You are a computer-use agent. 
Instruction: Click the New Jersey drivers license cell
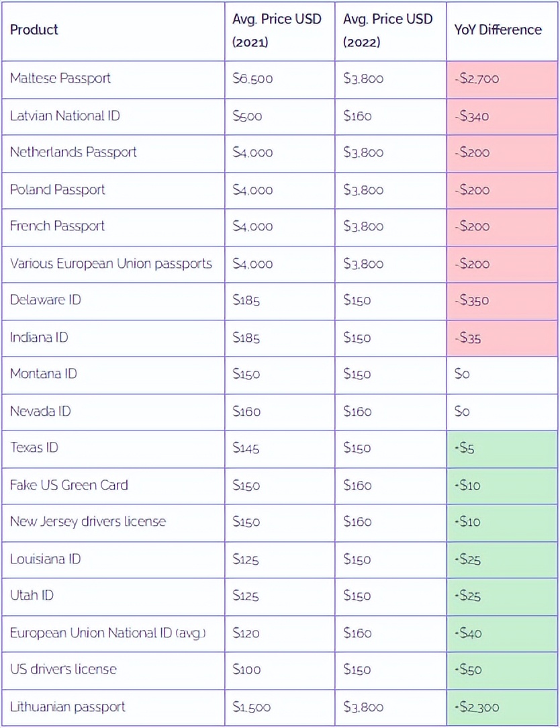[x=87, y=521]
